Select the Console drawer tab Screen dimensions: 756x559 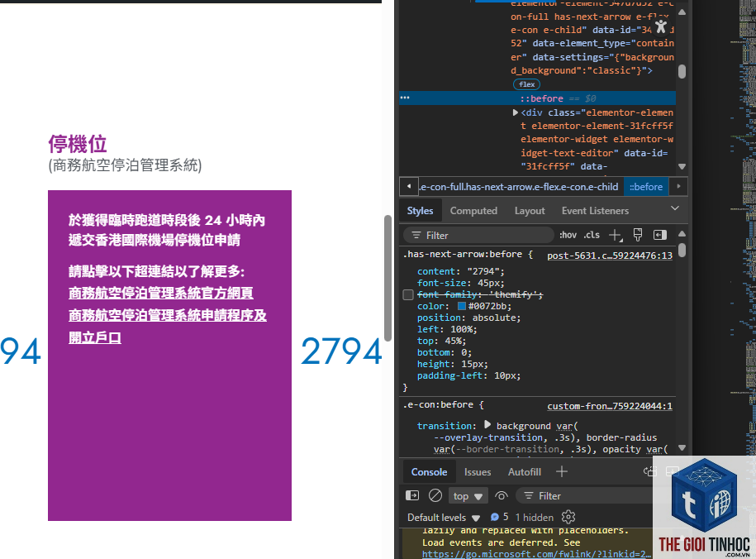(x=429, y=472)
